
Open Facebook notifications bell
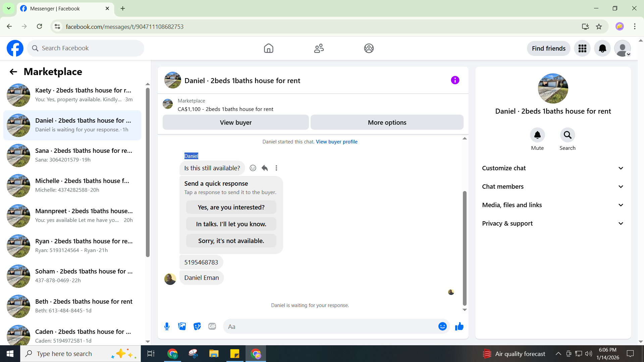[602, 48]
